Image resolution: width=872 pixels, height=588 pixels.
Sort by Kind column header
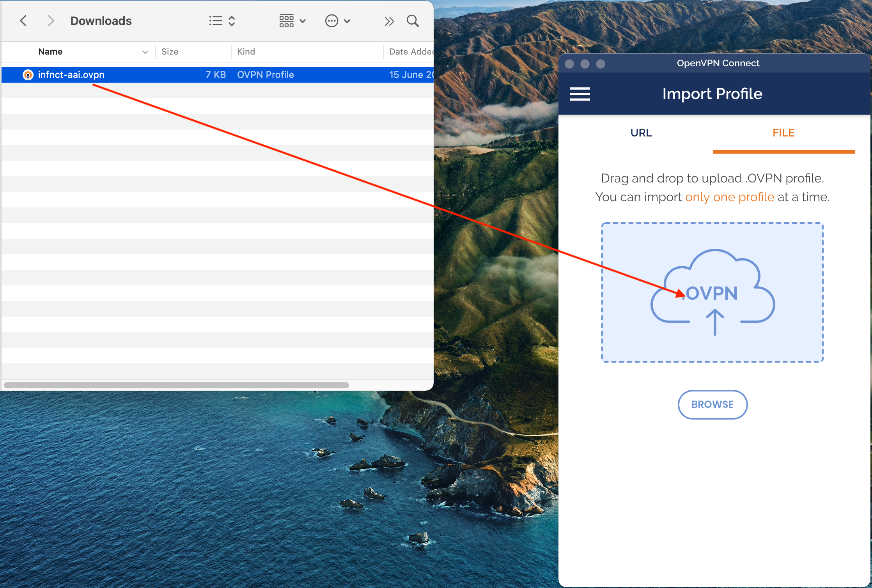coord(246,51)
